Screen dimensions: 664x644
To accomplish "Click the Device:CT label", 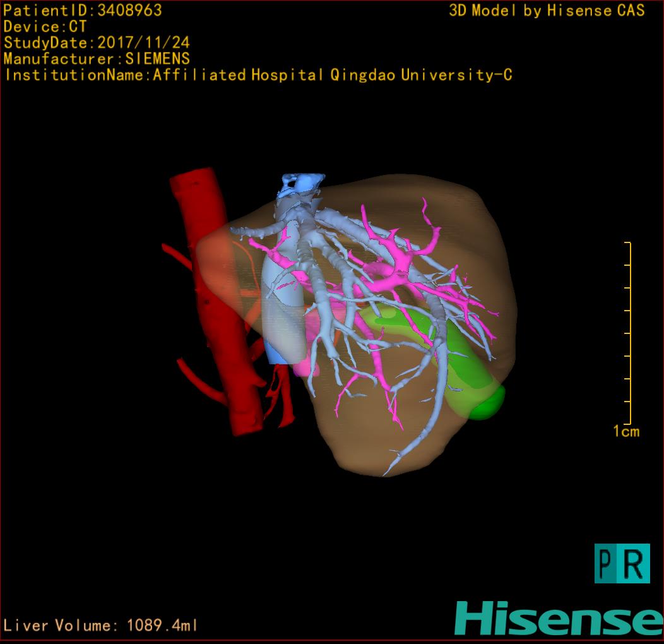I will point(45,27).
